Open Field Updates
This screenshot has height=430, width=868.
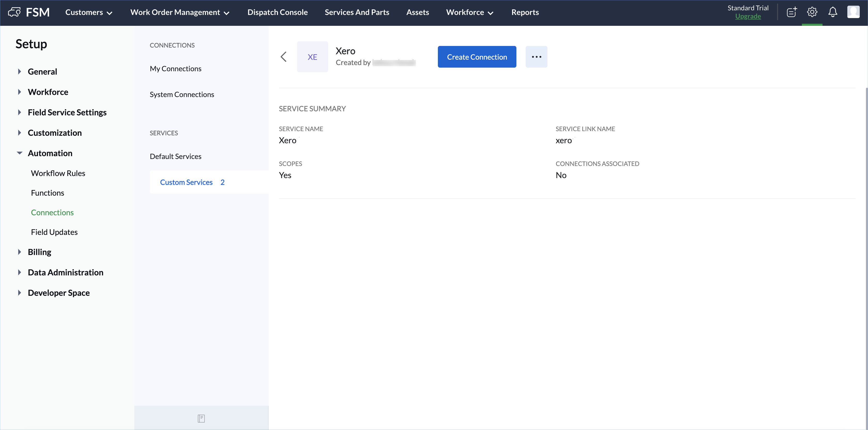click(54, 232)
